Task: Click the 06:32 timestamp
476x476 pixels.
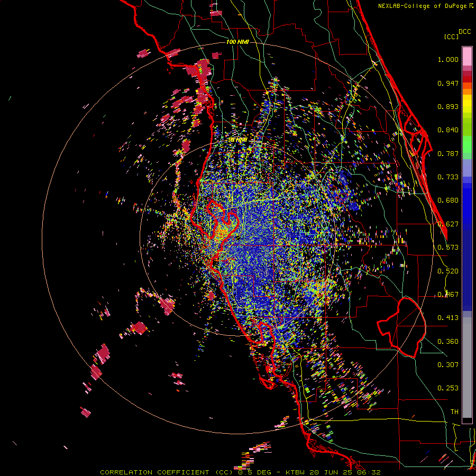Action: [369, 472]
